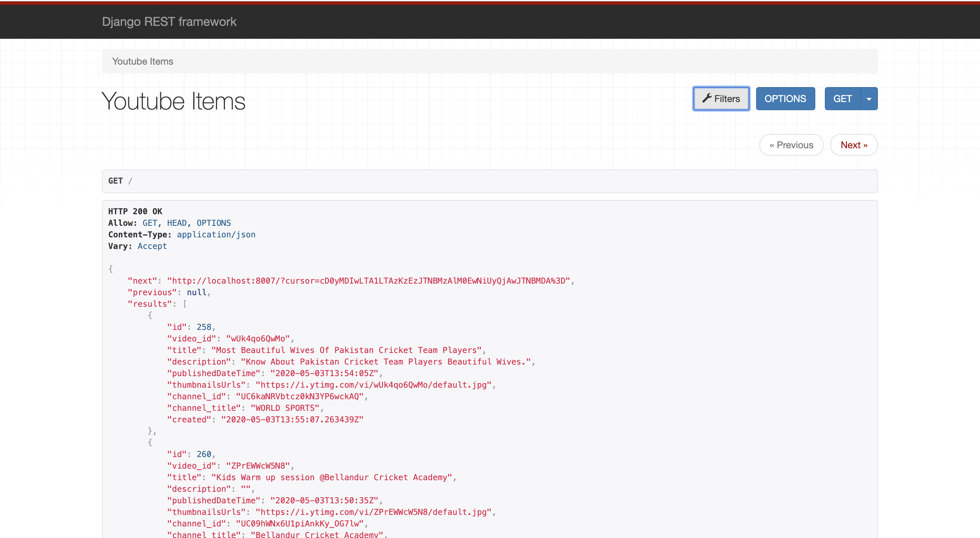Open the application/json Content-Type link

(216, 234)
